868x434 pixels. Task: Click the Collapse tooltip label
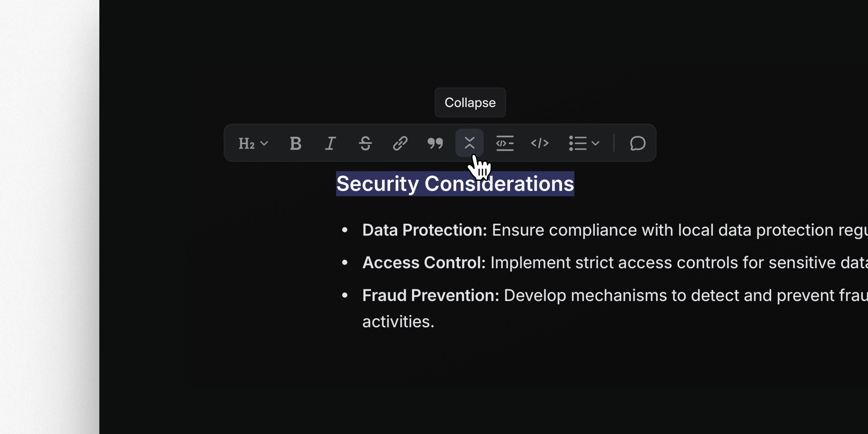tap(470, 102)
